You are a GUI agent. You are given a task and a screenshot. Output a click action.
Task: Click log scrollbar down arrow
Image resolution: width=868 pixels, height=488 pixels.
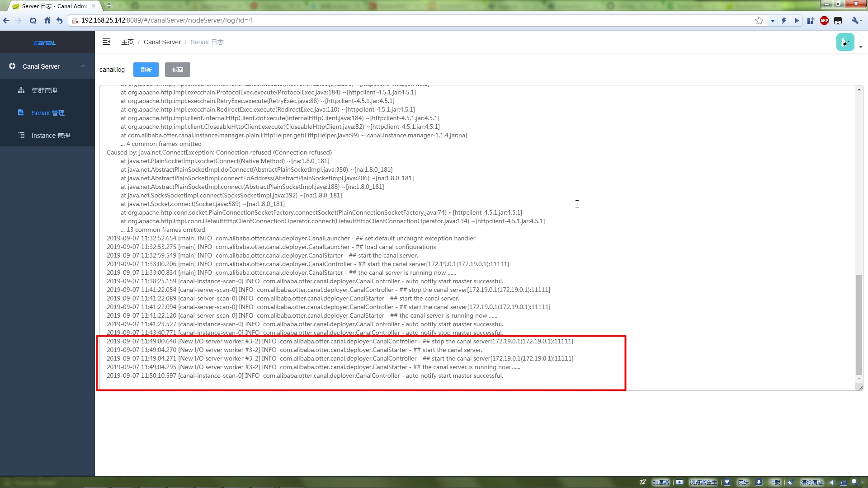point(859,379)
